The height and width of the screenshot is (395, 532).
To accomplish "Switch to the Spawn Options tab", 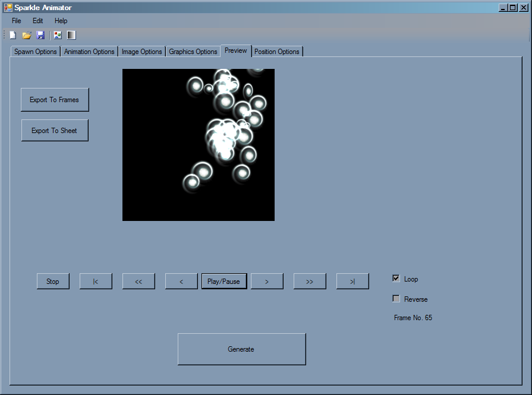I will click(x=34, y=51).
